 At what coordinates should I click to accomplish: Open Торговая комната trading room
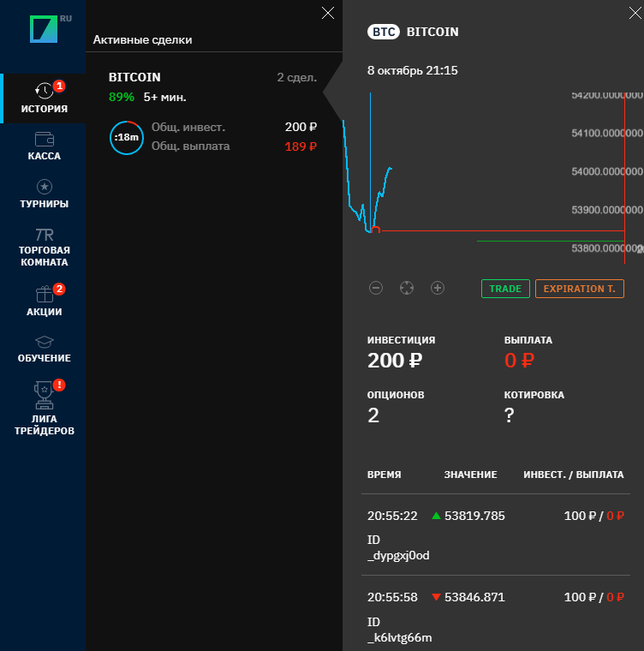(45, 247)
